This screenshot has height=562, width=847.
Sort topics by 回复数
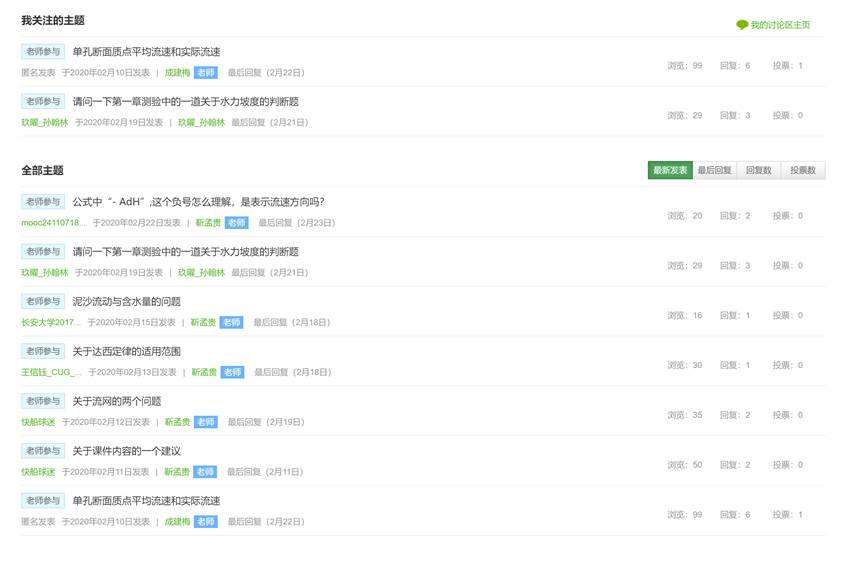759,170
